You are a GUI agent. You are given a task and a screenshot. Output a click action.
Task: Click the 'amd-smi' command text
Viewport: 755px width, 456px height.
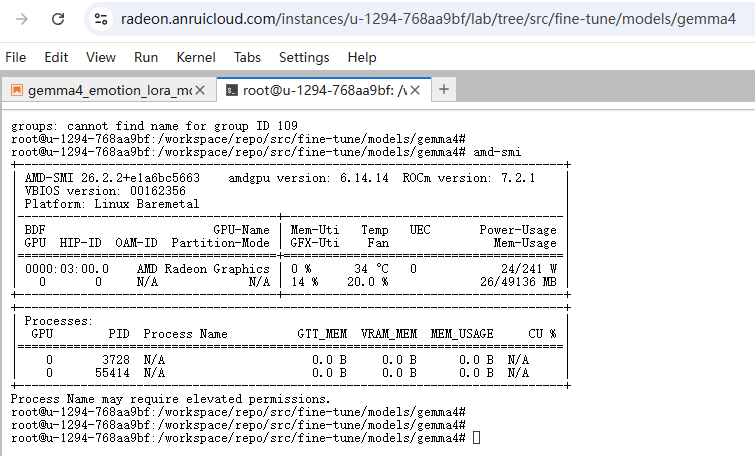497,152
